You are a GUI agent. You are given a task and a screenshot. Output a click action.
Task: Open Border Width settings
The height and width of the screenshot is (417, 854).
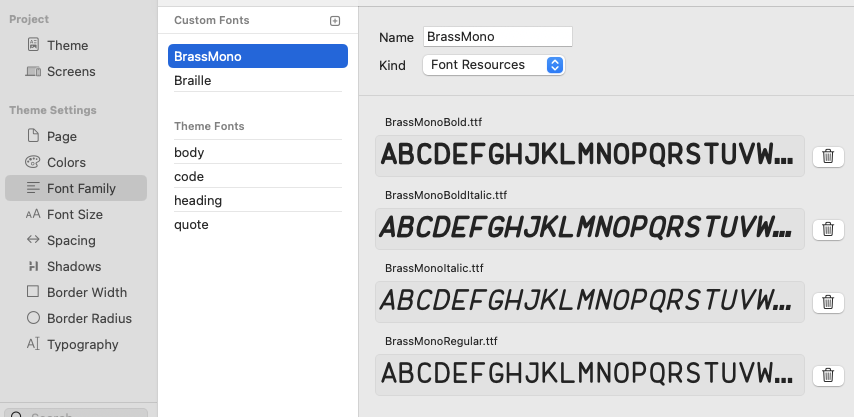click(x=86, y=292)
